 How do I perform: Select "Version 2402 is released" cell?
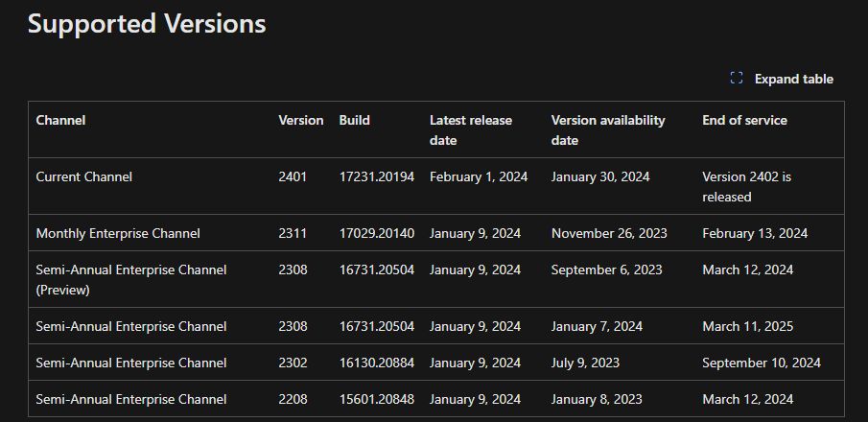tap(746, 186)
